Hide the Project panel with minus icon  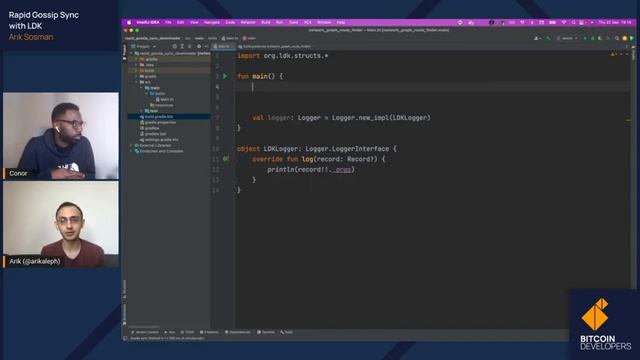tap(206, 47)
